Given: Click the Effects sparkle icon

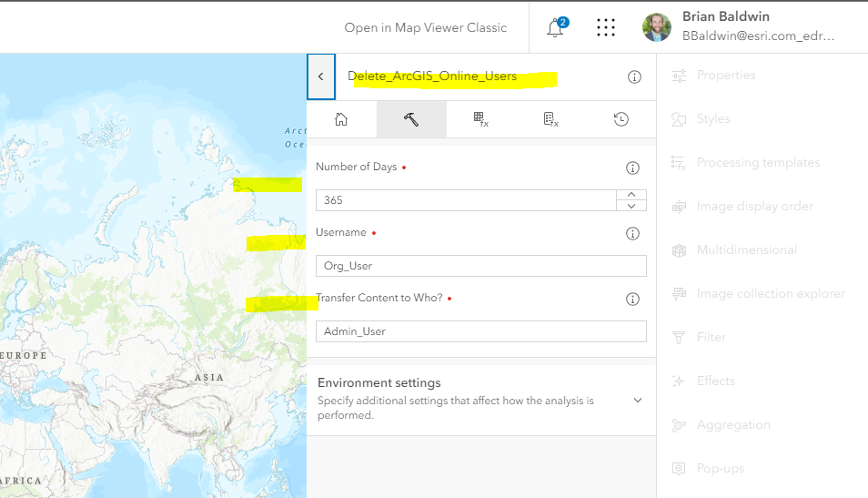Looking at the screenshot, I should coord(679,381).
